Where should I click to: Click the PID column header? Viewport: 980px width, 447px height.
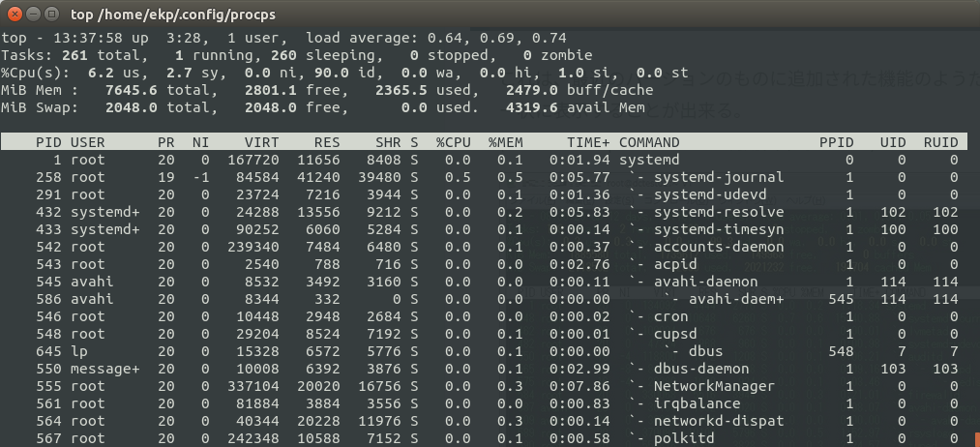pyautogui.click(x=48, y=142)
